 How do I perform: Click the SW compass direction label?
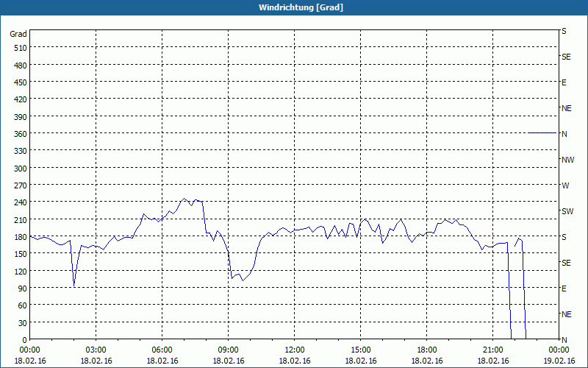pos(567,211)
